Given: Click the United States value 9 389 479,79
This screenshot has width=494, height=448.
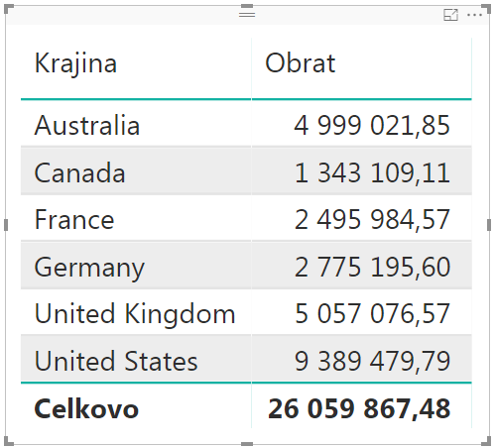Looking at the screenshot, I should point(372,362).
